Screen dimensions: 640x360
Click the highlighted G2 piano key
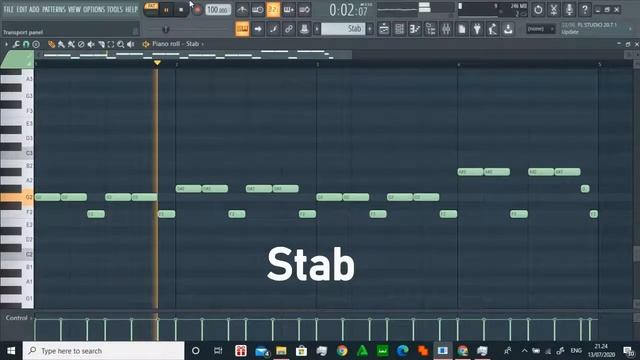[17, 197]
